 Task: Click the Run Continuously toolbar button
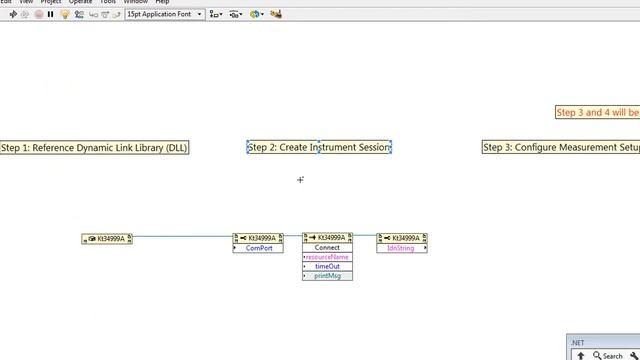[25, 14]
